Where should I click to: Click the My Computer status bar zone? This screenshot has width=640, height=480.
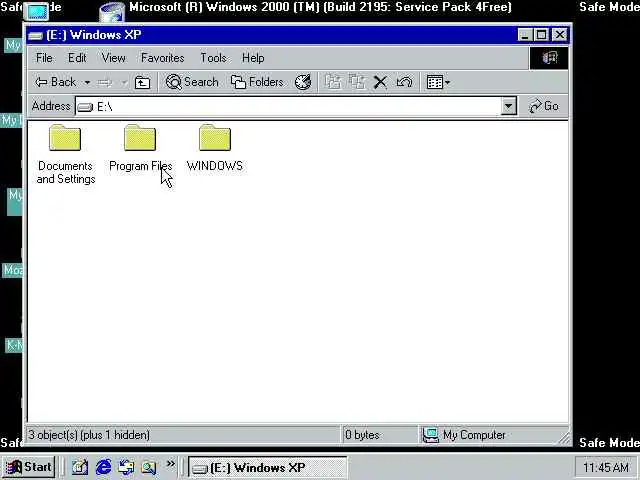click(x=488, y=435)
